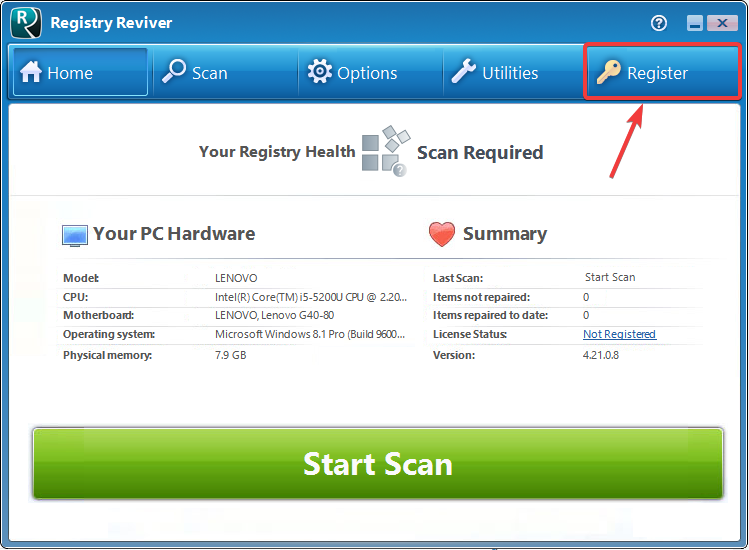Click the golden key Register icon
The image size is (749, 550).
609,72
